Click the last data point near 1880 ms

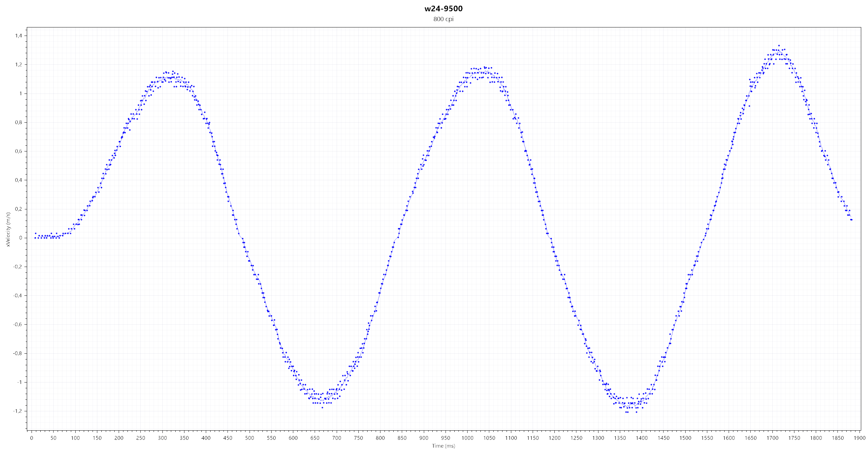(851, 220)
